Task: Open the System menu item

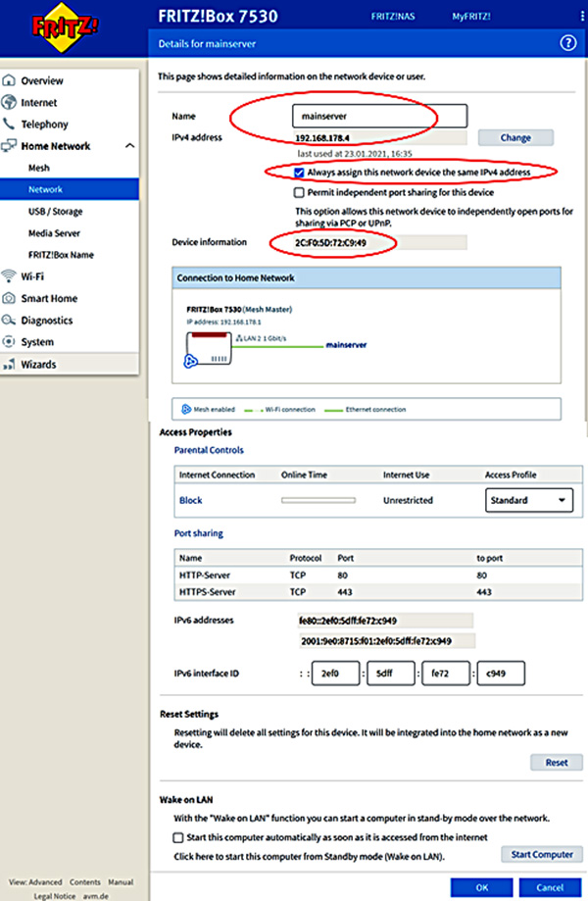Action: click(x=37, y=342)
